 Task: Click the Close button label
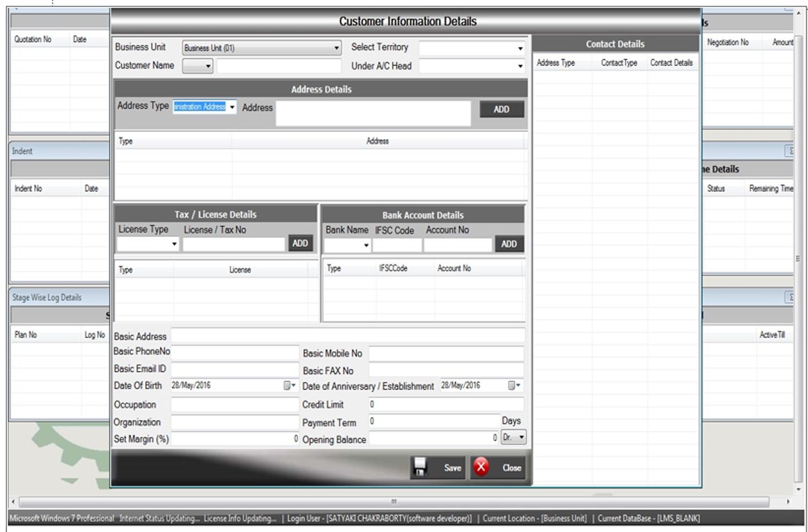click(x=512, y=468)
